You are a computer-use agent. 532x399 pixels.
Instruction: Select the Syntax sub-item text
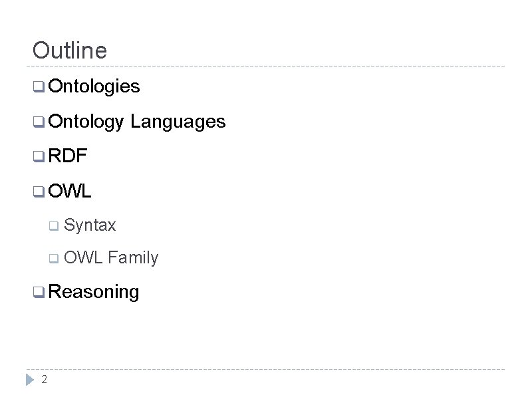tap(90, 226)
